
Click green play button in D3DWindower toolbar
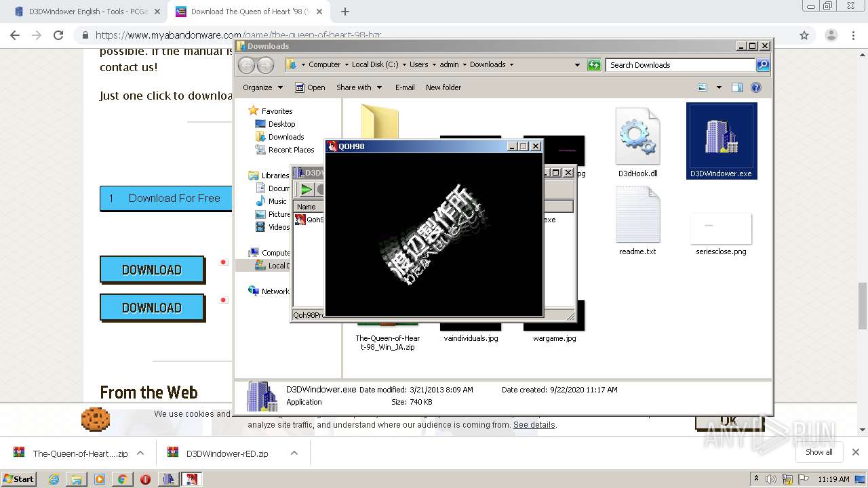click(307, 190)
